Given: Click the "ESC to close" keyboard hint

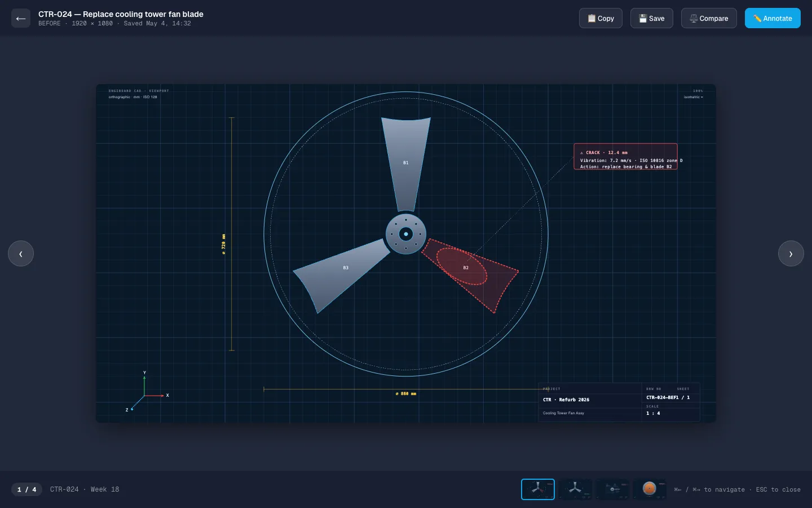Looking at the screenshot, I should (778, 489).
